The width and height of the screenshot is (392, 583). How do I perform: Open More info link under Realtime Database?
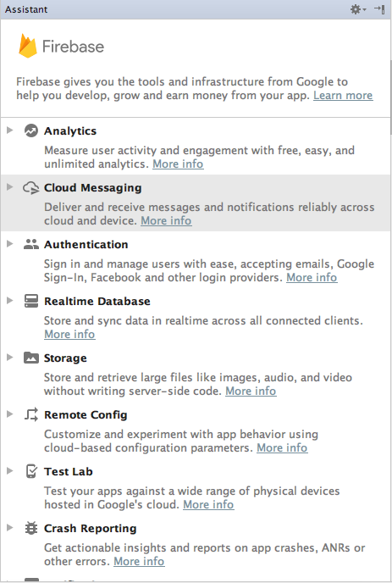(x=69, y=334)
